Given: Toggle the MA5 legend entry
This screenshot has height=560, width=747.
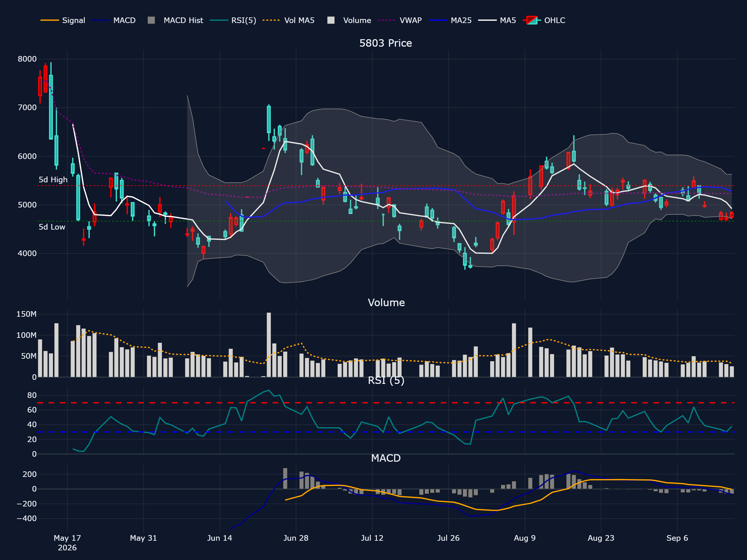Looking at the screenshot, I should tap(497, 20).
